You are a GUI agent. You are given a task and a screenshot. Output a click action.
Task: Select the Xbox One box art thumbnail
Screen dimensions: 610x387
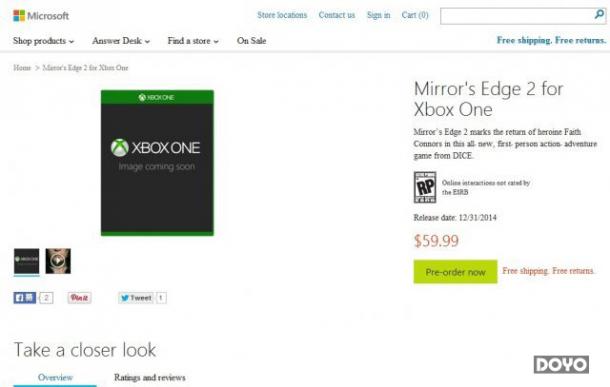coord(26,261)
